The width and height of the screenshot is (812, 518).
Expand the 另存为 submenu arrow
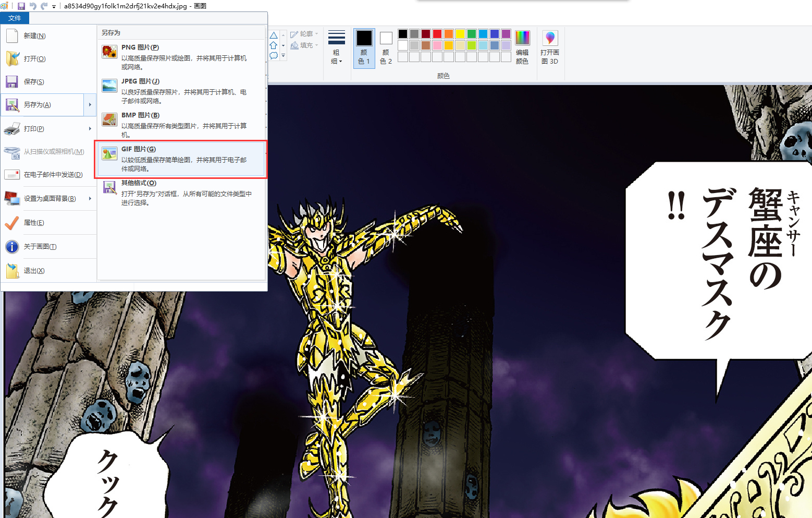[x=90, y=105]
